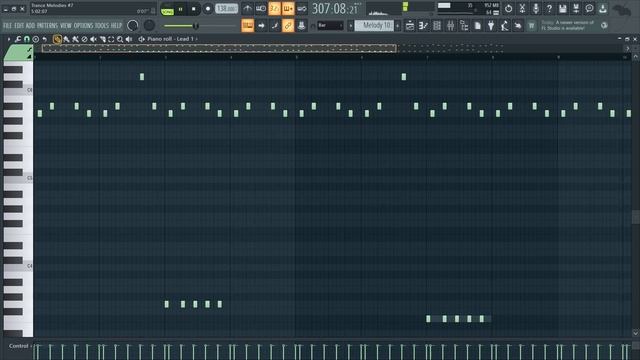The width and height of the screenshot is (640, 360).
Task: Open the Melody 10 pattern selector
Action: coord(374,26)
